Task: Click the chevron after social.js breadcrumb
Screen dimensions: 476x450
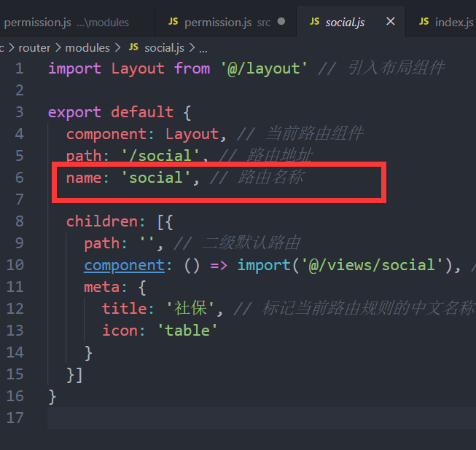Action: click(192, 48)
